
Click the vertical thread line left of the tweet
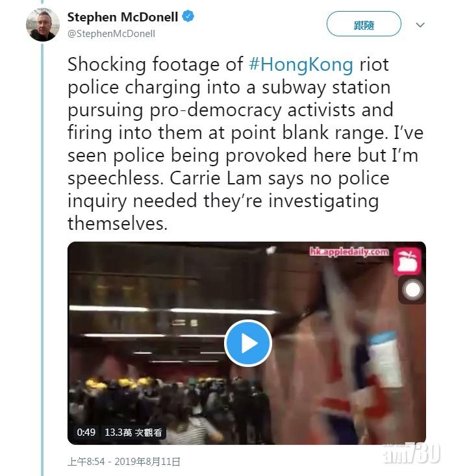43,260
